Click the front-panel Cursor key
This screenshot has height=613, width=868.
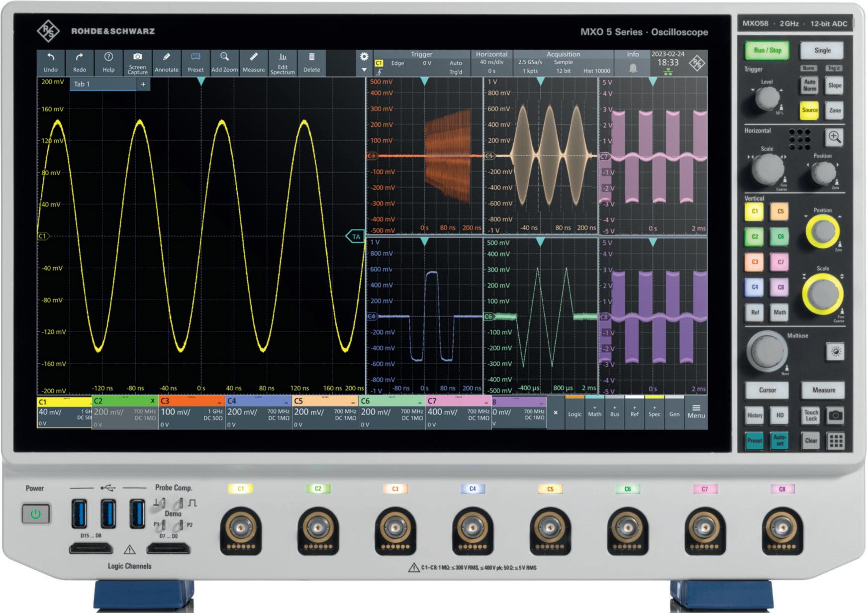click(767, 391)
